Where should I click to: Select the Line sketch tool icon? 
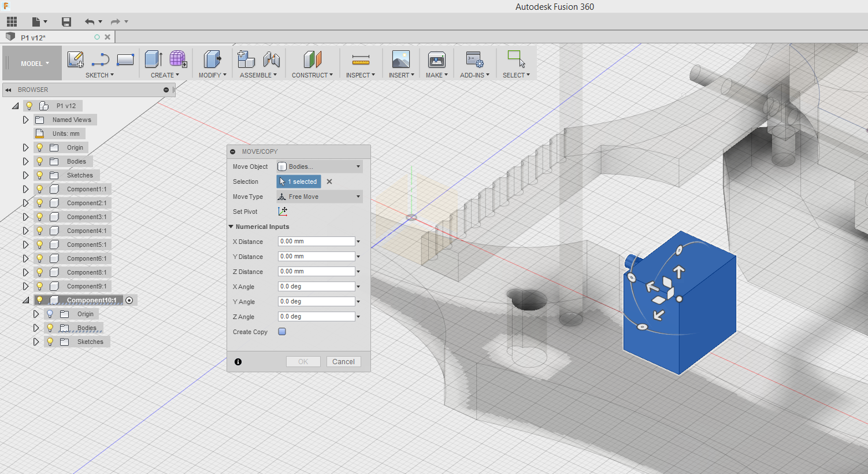[101, 60]
